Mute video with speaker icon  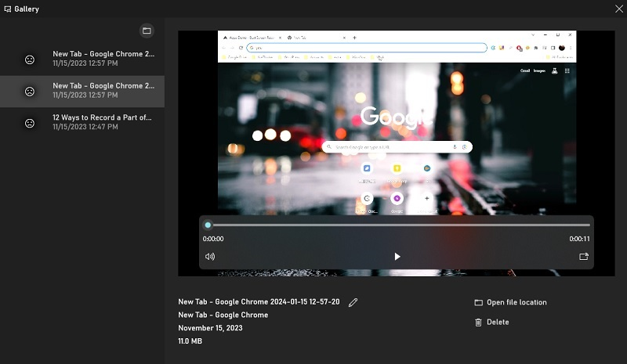click(210, 257)
